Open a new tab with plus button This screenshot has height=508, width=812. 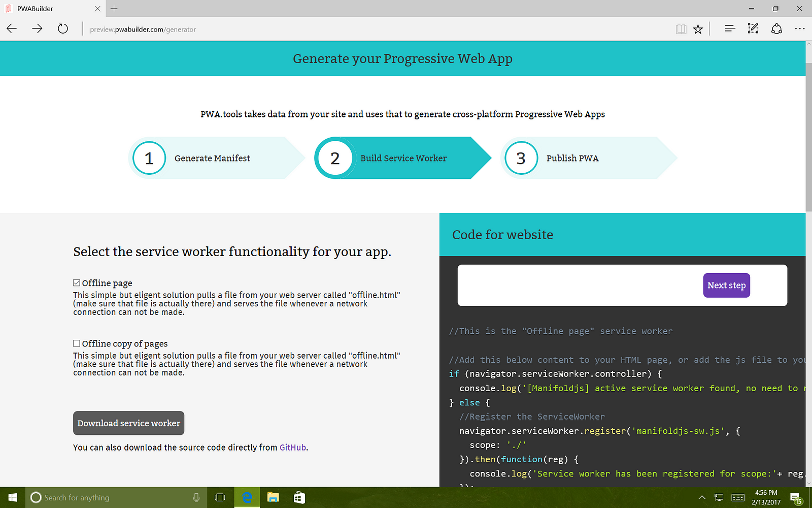(x=114, y=9)
